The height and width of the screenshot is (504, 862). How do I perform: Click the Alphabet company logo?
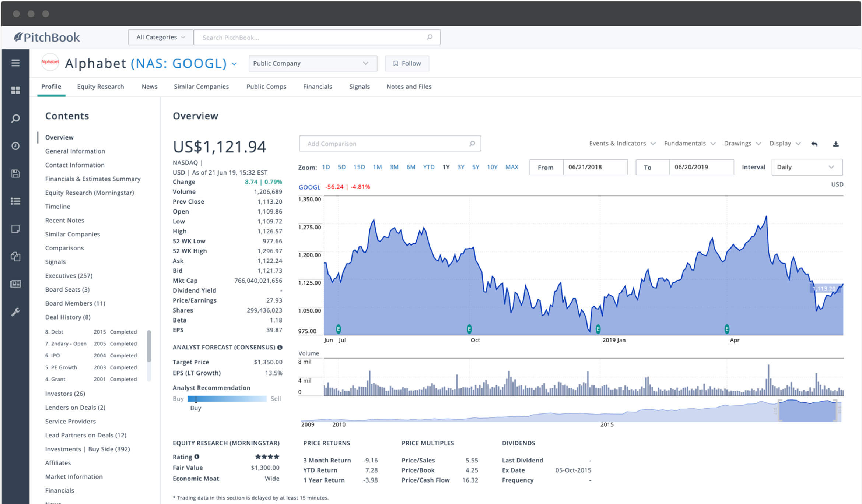pos(50,62)
